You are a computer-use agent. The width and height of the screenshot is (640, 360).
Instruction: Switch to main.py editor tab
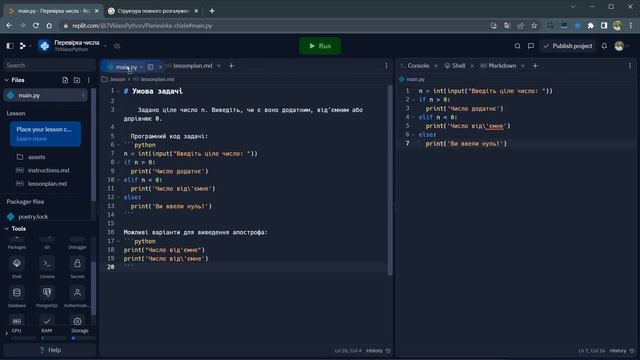click(x=126, y=67)
